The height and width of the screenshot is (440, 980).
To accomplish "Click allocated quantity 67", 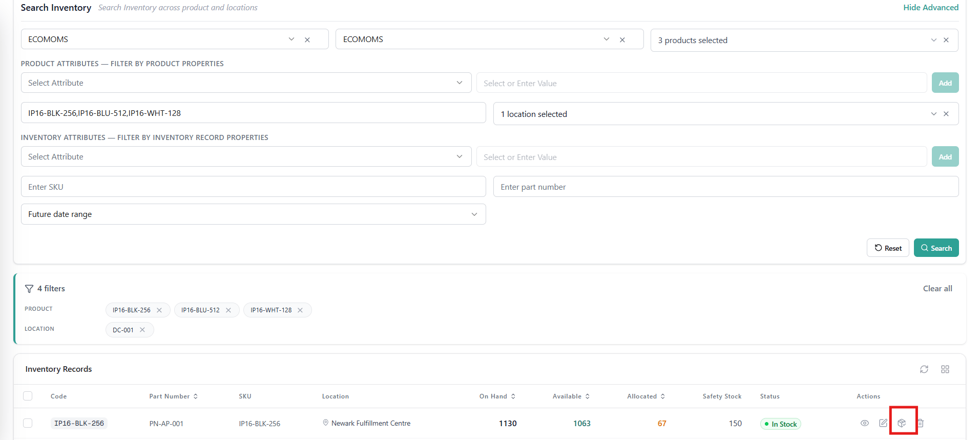I will 662,423.
